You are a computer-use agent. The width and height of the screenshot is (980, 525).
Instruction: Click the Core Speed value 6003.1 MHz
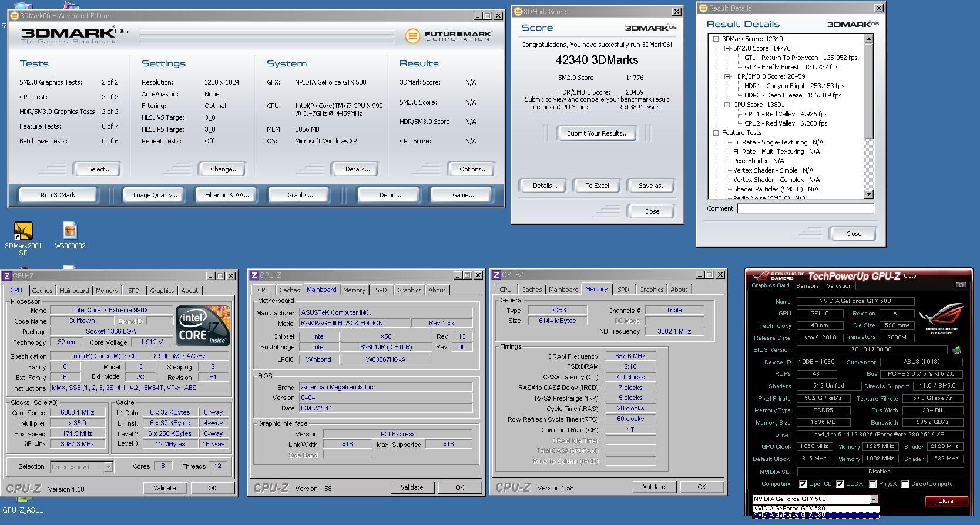coord(78,413)
